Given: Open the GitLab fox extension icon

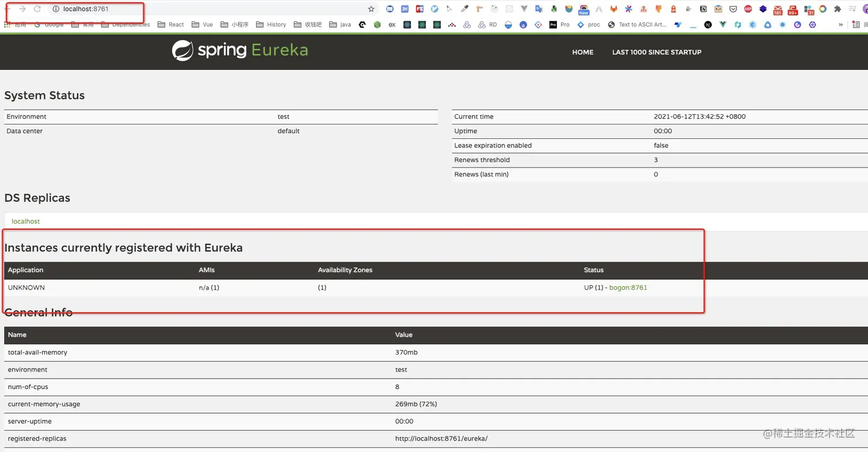Looking at the screenshot, I should pyautogui.click(x=614, y=9).
